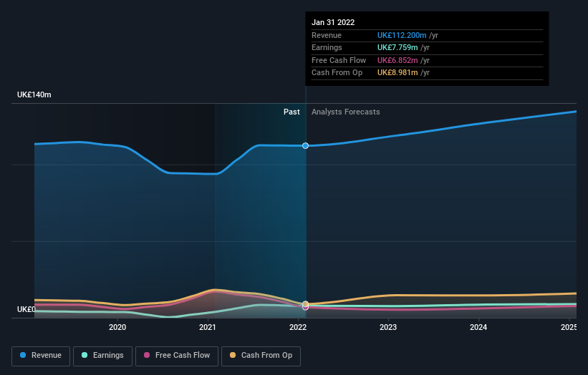
Task: Select the Free Cash Flow marker at 2022
Action: point(306,308)
